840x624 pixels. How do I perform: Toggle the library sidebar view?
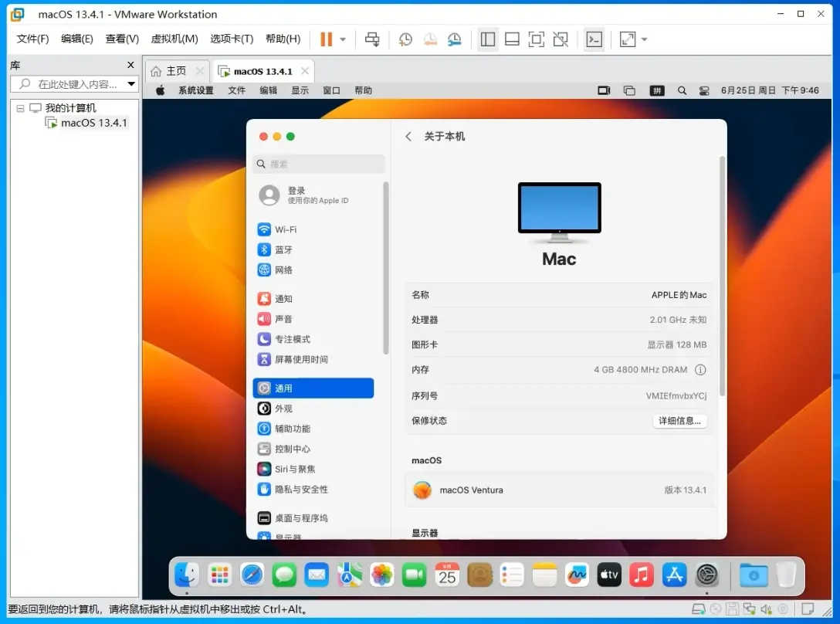pyautogui.click(x=487, y=39)
